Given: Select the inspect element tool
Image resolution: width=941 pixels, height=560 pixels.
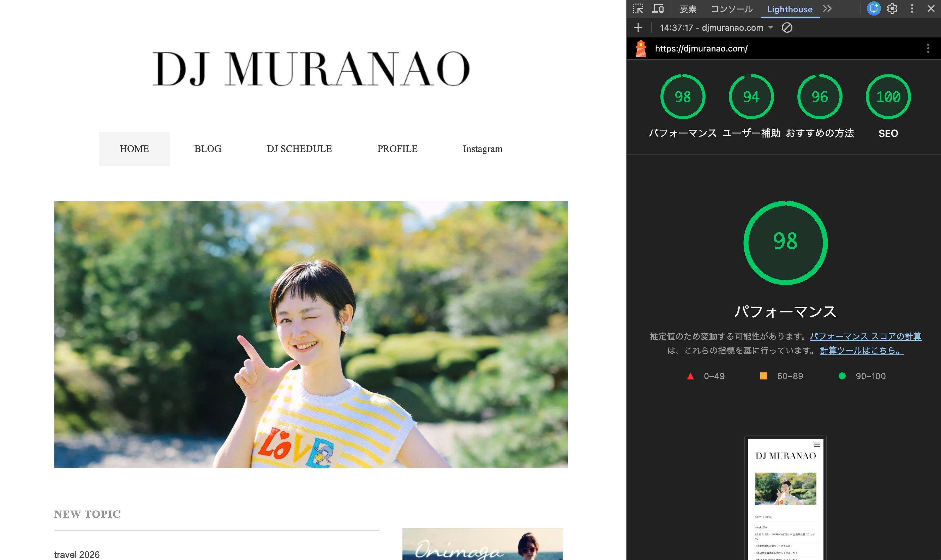Looking at the screenshot, I should click(x=638, y=8).
